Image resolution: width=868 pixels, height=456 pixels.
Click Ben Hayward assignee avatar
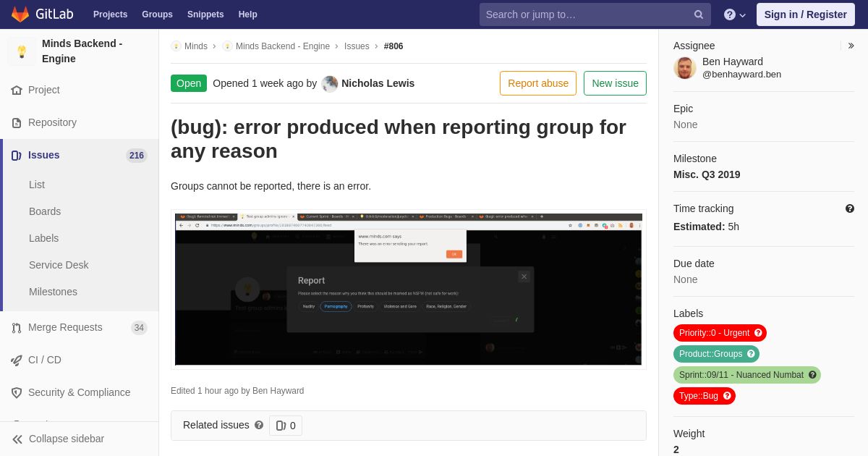coord(685,68)
